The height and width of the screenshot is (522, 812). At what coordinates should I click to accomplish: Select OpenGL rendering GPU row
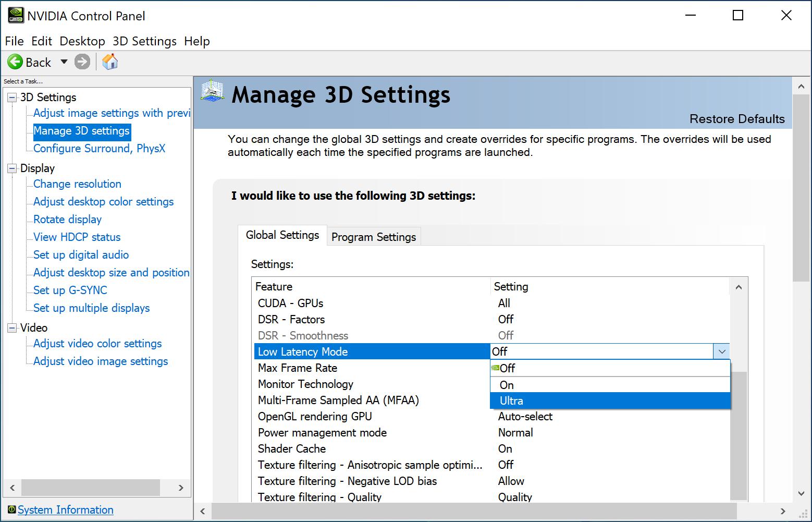tap(491, 417)
